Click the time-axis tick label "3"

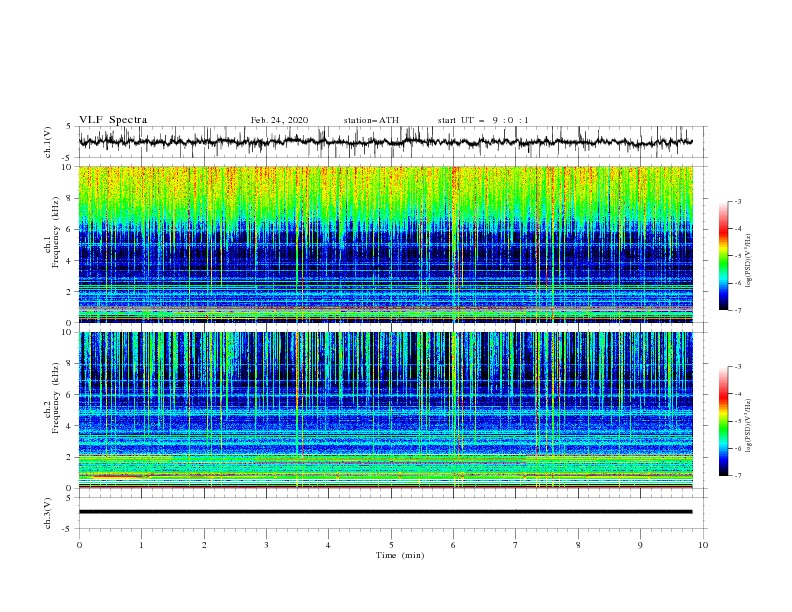tap(266, 545)
